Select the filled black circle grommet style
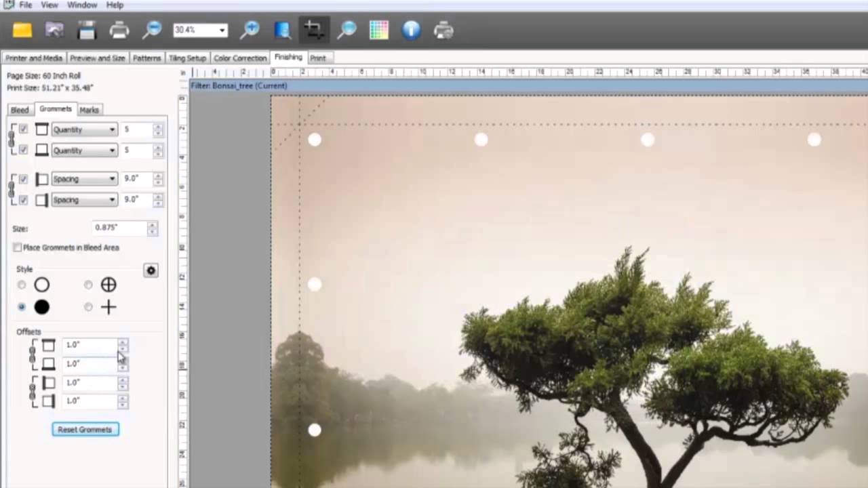Screen dimensions: 868x488 [22, 307]
